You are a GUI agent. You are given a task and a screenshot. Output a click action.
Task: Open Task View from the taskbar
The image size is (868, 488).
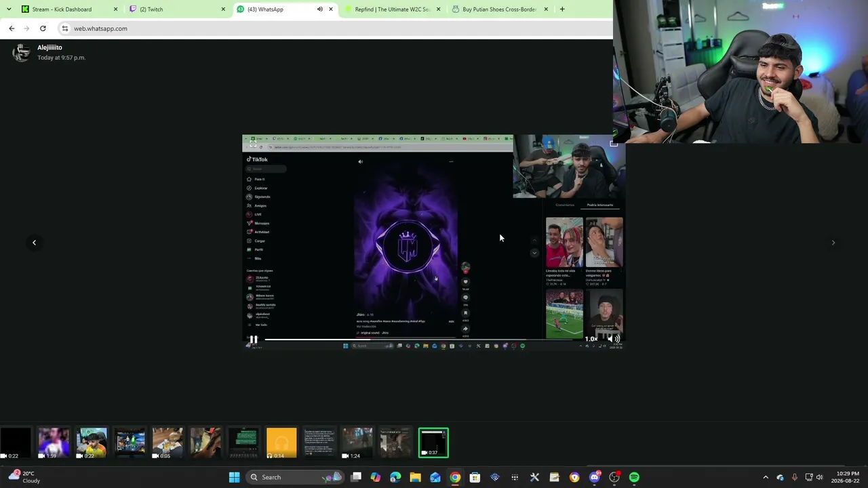pos(356,477)
